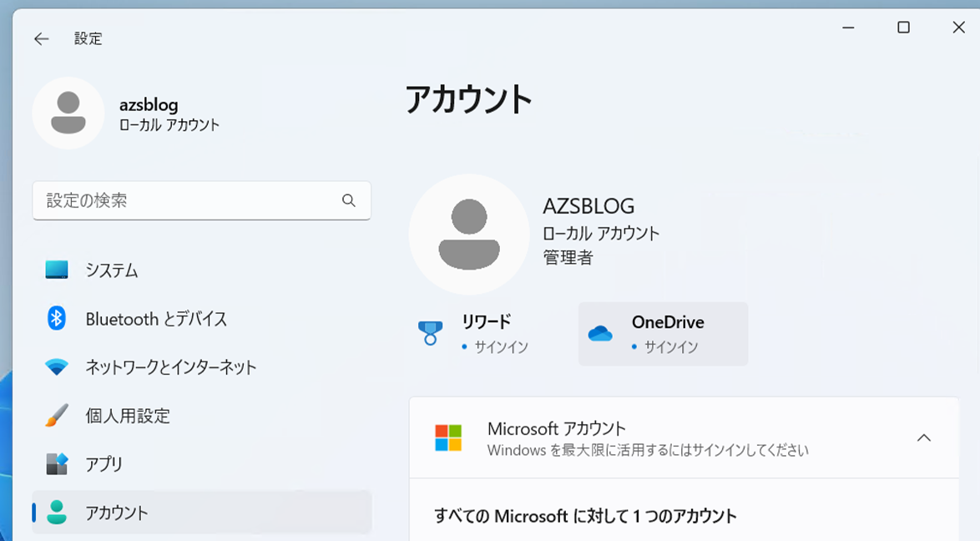The height and width of the screenshot is (541, 980).
Task: Click the AZSBLOG profile avatar
Action: click(x=469, y=234)
